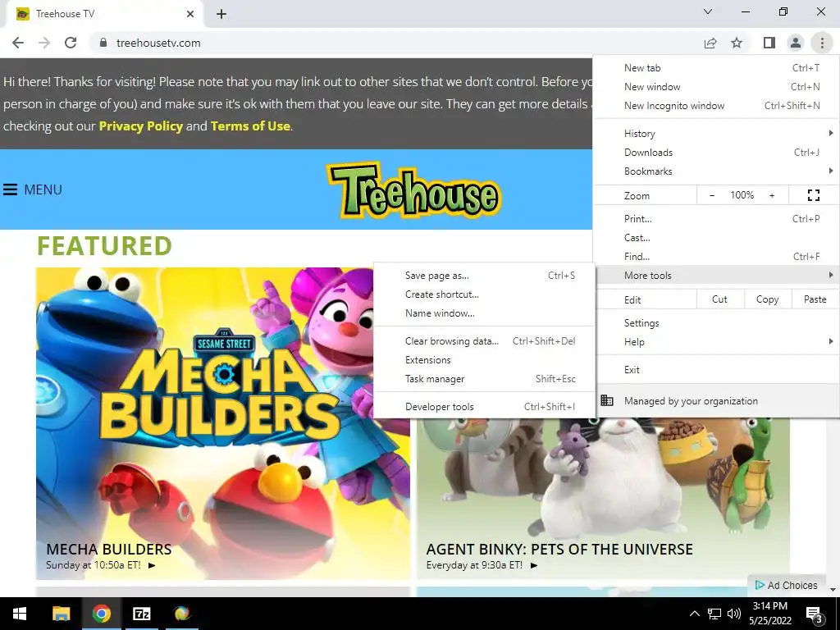The height and width of the screenshot is (630, 840).
Task: Go back to the previous page
Action: [18, 43]
